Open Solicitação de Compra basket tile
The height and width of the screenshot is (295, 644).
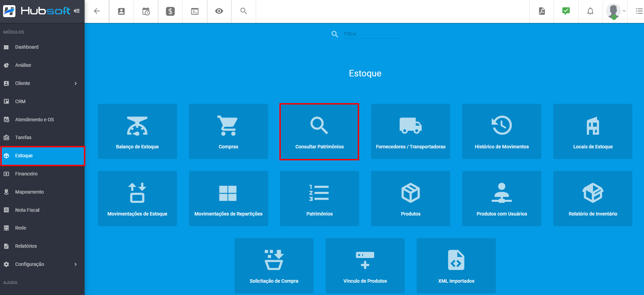coord(274,266)
